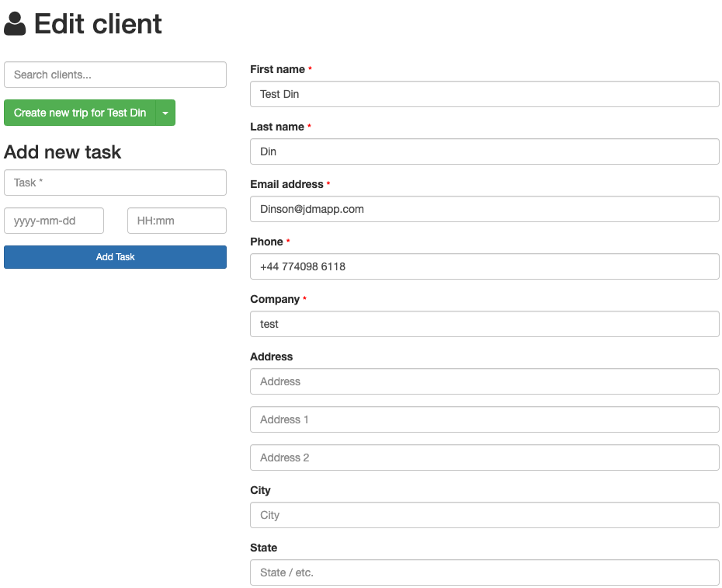Select the yyyy-mm-dd task date field
Screen dimensions: 722x588
54,221
